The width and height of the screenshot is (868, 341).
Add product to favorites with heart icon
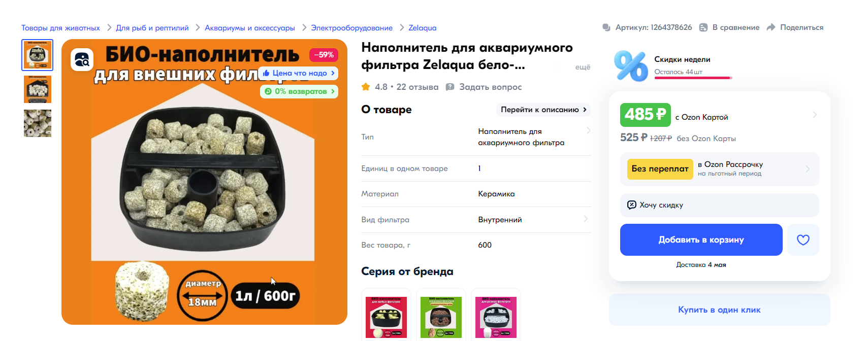tap(803, 240)
